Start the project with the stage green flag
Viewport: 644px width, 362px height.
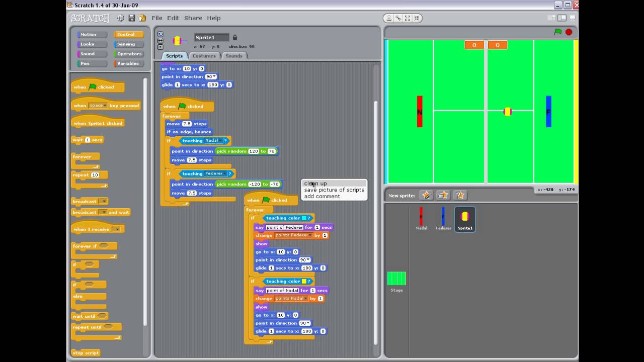tap(558, 32)
